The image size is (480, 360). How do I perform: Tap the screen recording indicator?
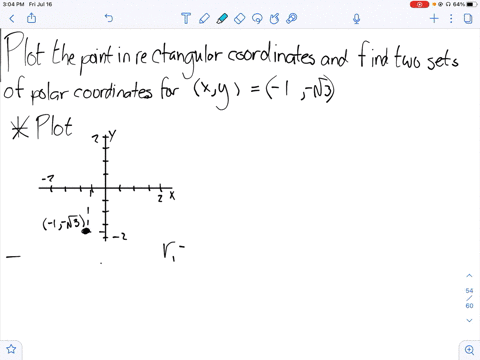(419, 4)
